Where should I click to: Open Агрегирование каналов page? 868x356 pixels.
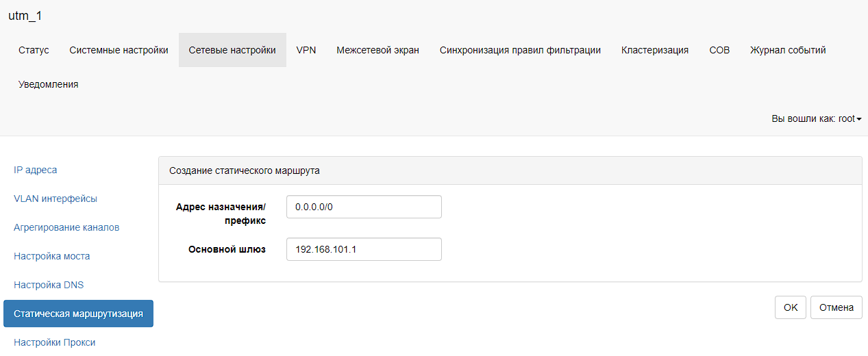tap(66, 227)
